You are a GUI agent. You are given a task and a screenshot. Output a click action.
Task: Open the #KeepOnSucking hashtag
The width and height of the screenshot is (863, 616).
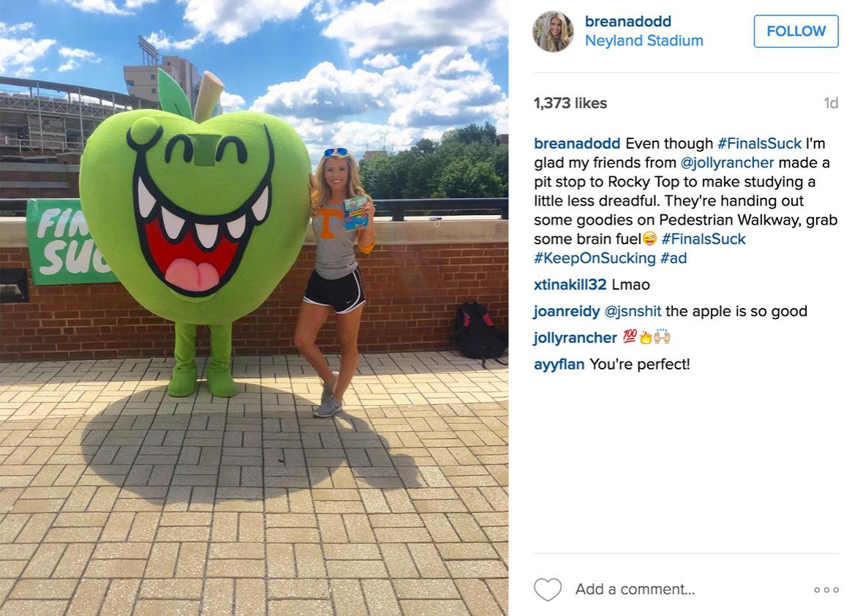point(595,258)
